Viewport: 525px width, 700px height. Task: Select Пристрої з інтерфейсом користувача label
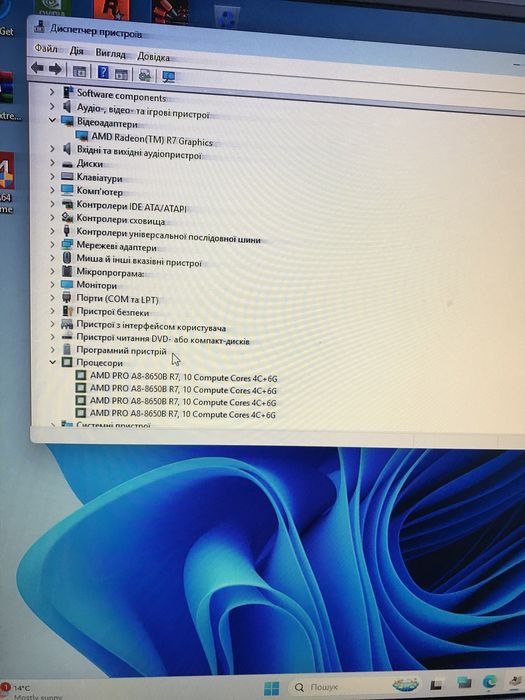151,326
